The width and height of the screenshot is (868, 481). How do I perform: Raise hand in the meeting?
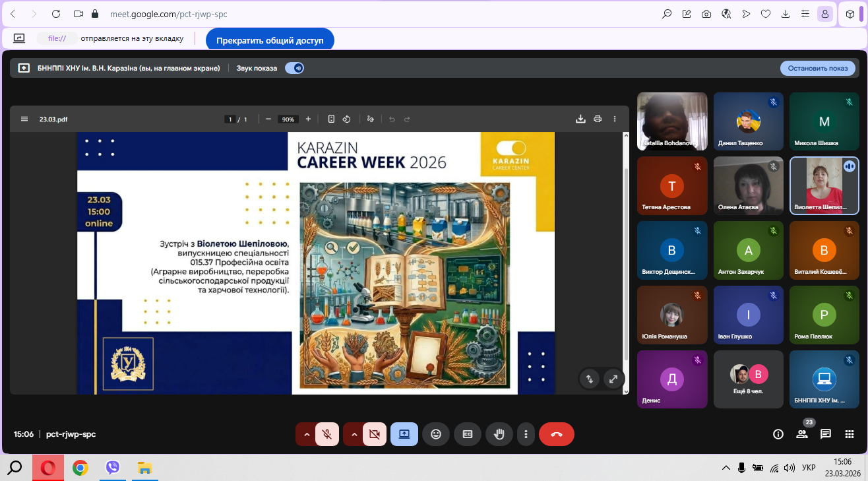[499, 434]
